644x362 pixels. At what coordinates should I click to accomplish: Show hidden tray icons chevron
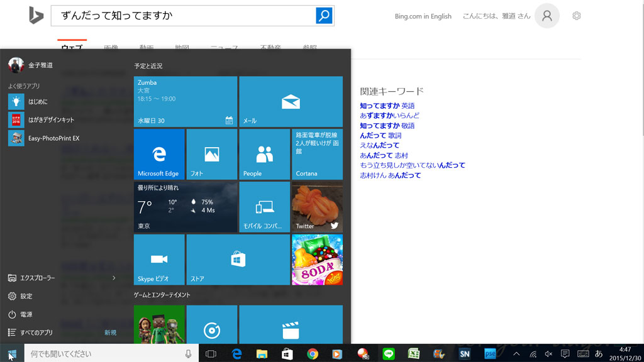(516, 354)
